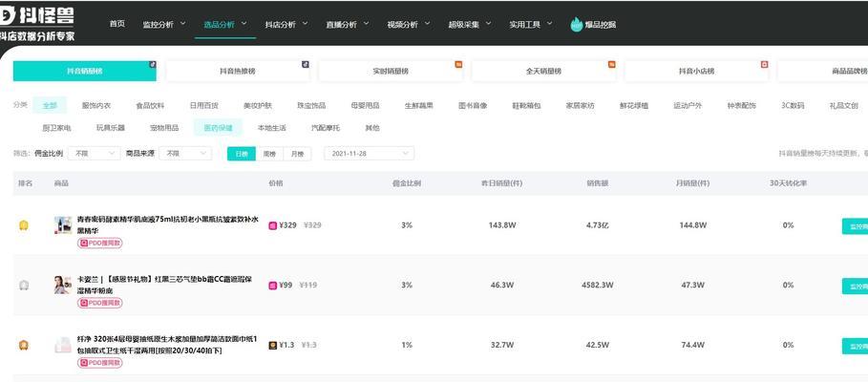Screen dimensions: 868x382
Task: Open the 2021-11-28 date picker
Action: pos(369,154)
